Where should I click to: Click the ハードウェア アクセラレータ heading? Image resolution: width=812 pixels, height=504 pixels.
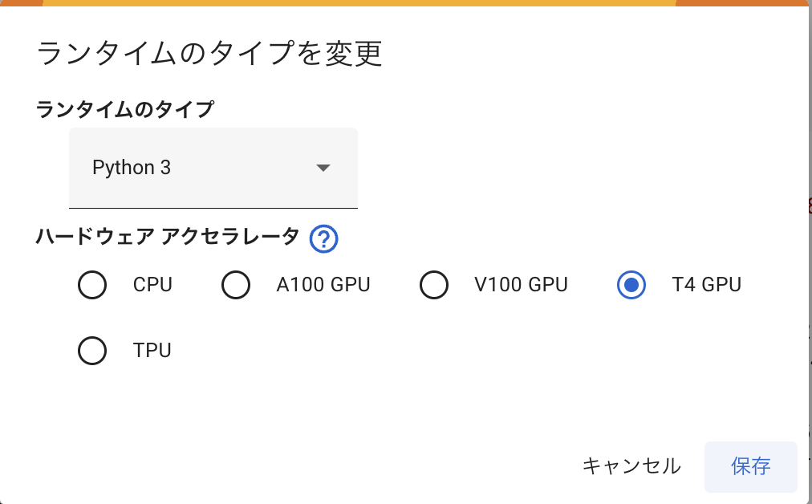(168, 237)
